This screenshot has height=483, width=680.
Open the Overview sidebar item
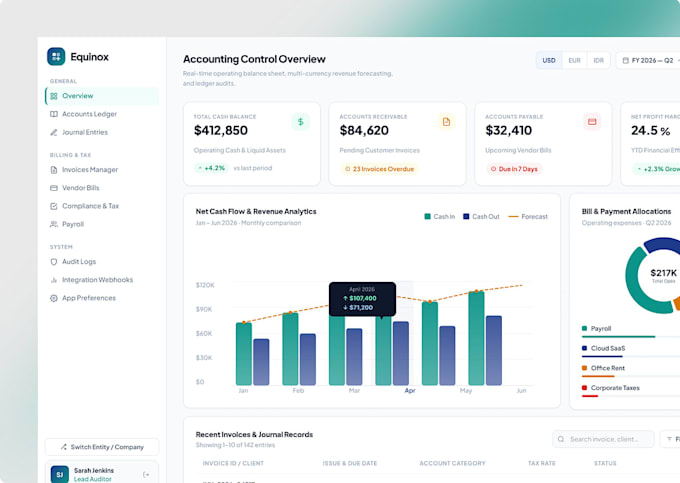point(102,96)
